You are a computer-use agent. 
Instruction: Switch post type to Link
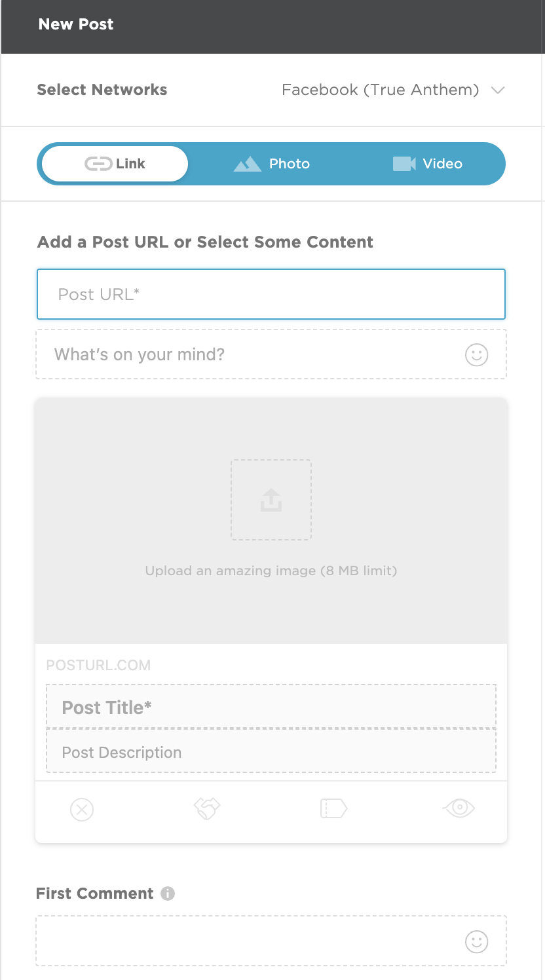click(115, 164)
